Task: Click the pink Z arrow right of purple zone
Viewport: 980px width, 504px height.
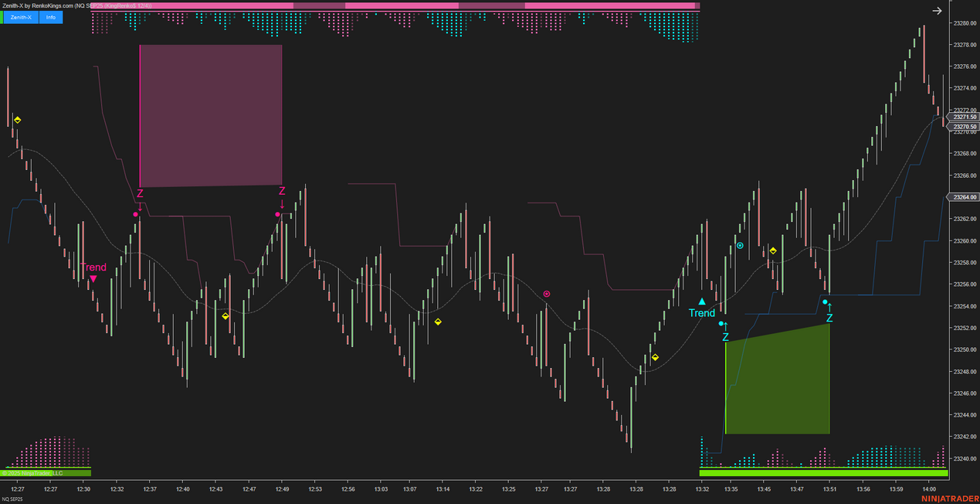Action: [x=282, y=196]
